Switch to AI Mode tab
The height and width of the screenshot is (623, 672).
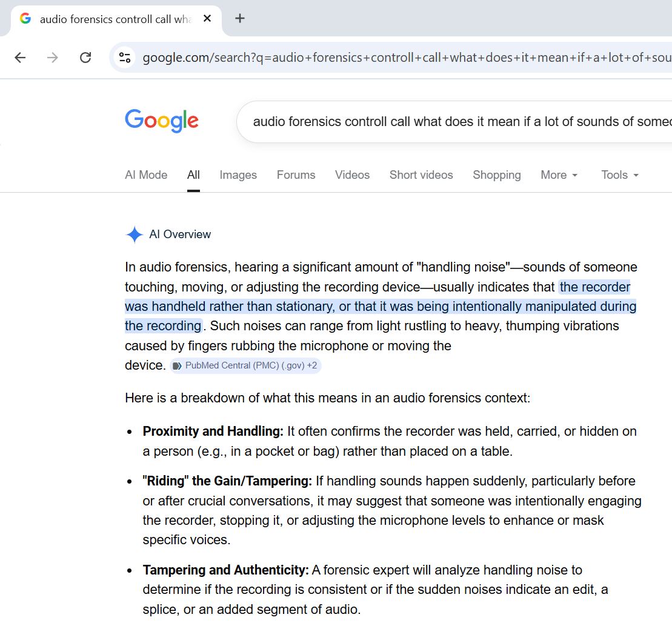pos(146,175)
